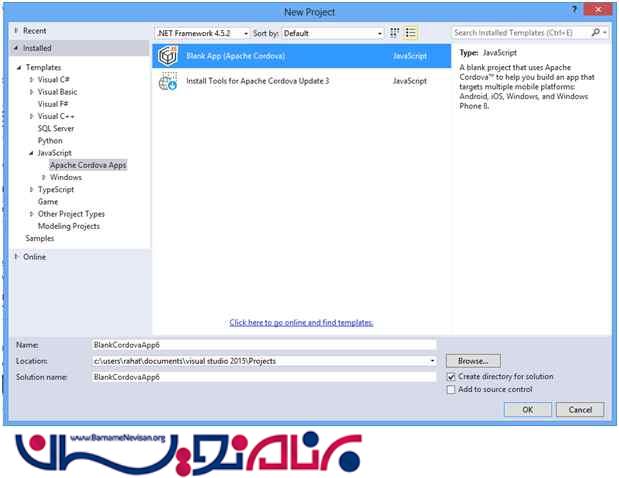Select TypeScript template category
The width and height of the screenshot is (619, 478).
(x=56, y=190)
